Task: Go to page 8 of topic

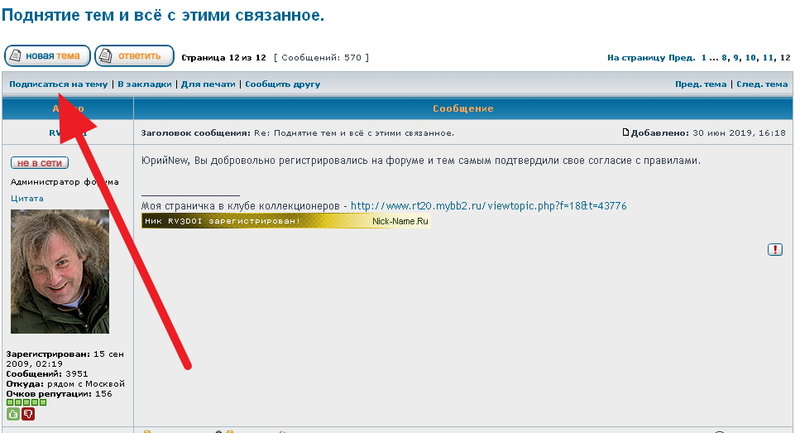Action: click(x=724, y=58)
